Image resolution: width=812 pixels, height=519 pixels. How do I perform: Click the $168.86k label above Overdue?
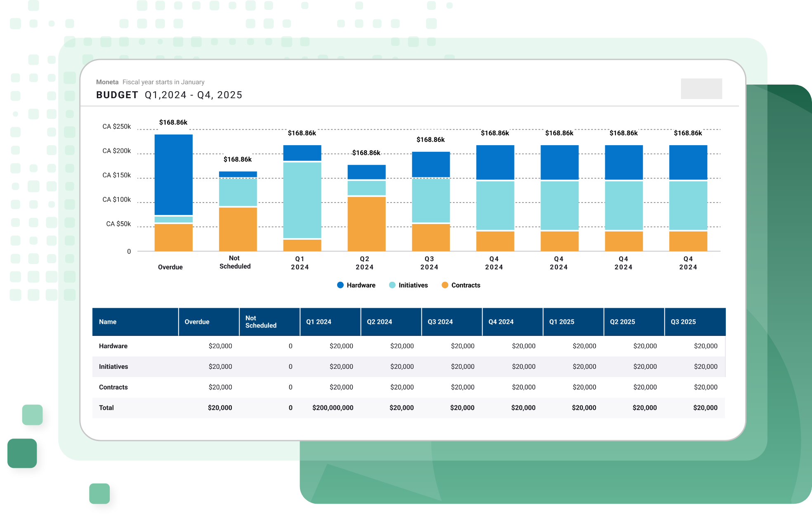pyautogui.click(x=173, y=123)
